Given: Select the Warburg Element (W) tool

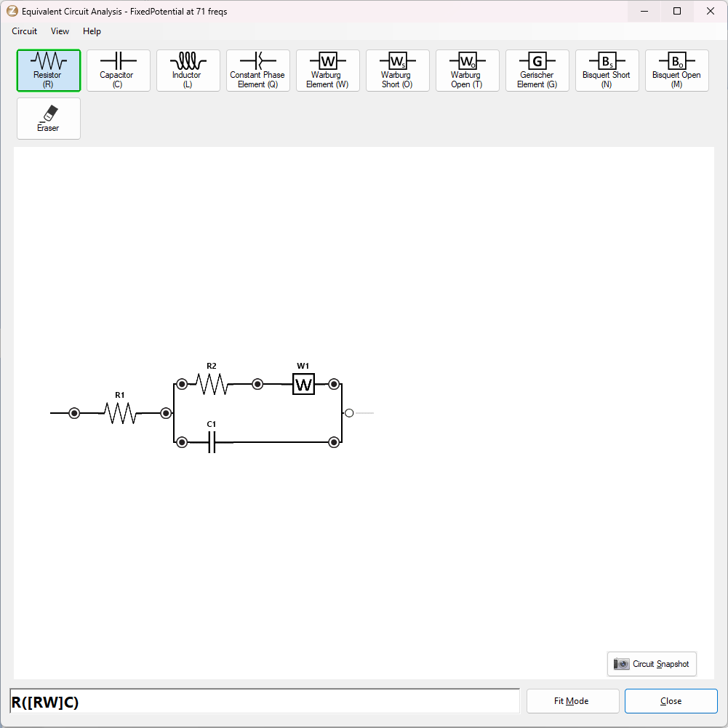Looking at the screenshot, I should (x=328, y=71).
